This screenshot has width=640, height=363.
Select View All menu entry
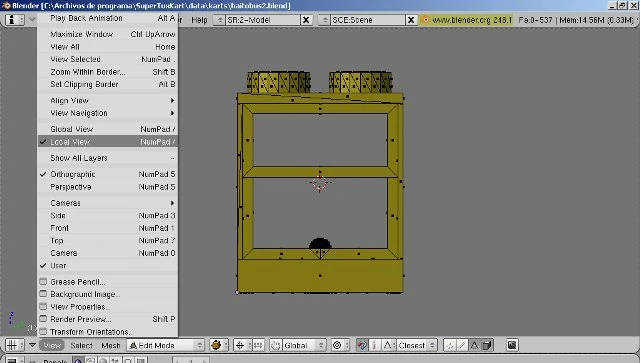108,47
